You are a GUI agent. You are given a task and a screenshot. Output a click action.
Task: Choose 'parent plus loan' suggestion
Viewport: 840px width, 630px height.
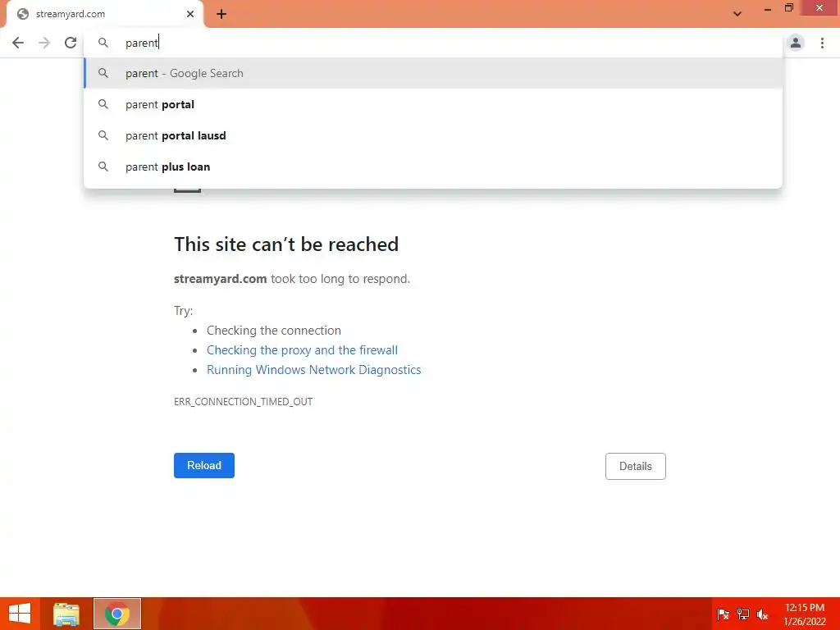(x=433, y=167)
